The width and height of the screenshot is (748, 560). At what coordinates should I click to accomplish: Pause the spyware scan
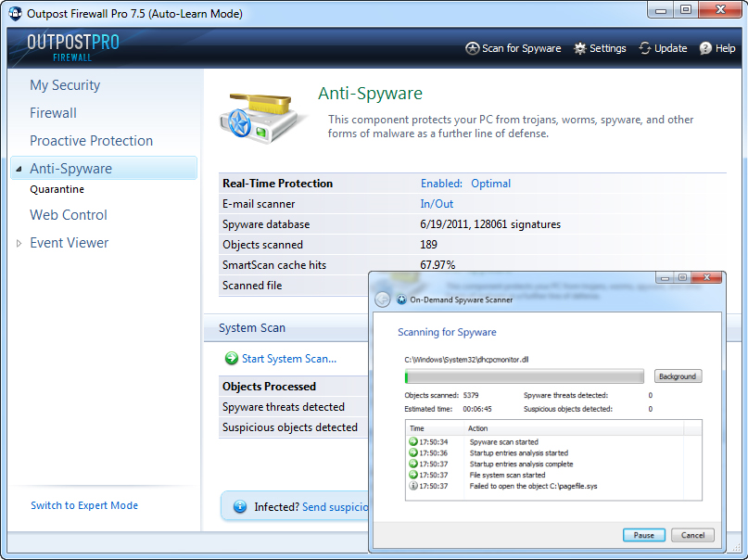(643, 535)
